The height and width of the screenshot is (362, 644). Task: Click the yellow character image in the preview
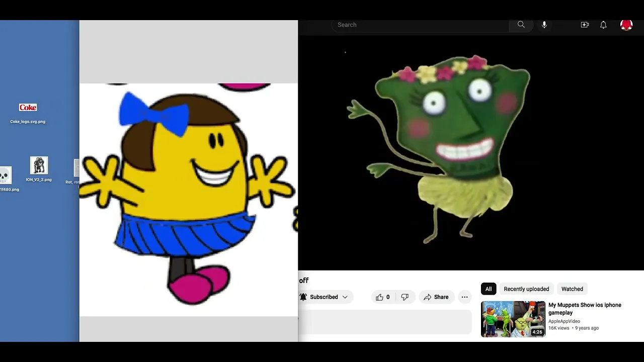coord(189,200)
